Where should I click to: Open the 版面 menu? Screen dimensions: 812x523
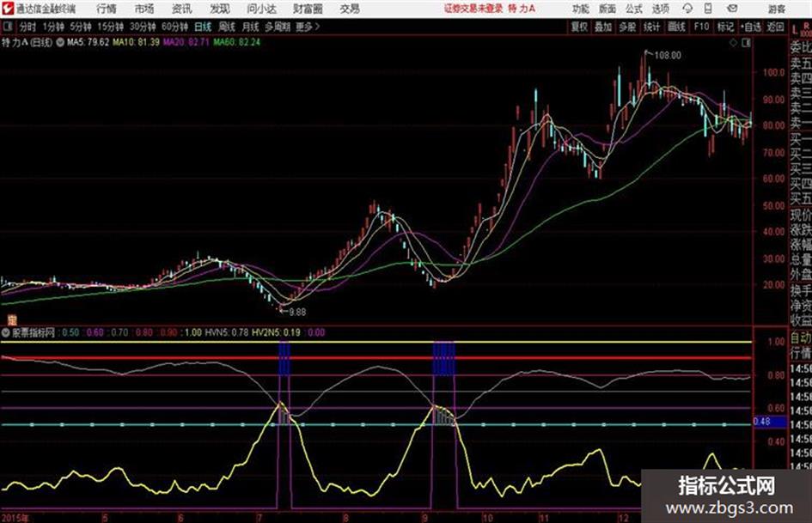[x=607, y=9]
